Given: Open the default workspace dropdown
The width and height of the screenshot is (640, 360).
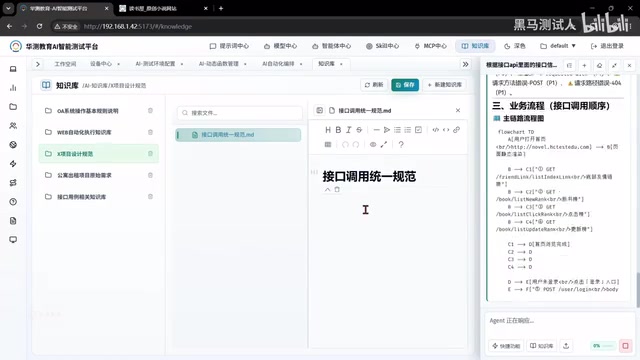Looking at the screenshot, I should [x=558, y=46].
